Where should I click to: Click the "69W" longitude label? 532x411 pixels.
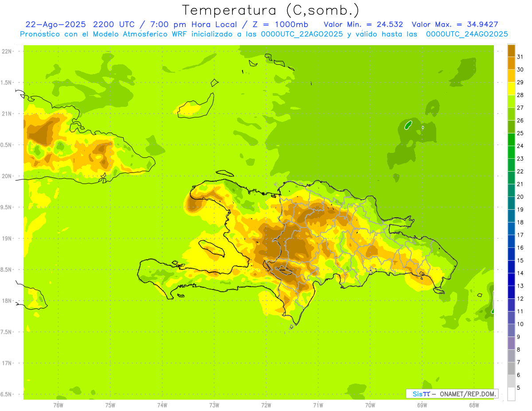click(422, 405)
